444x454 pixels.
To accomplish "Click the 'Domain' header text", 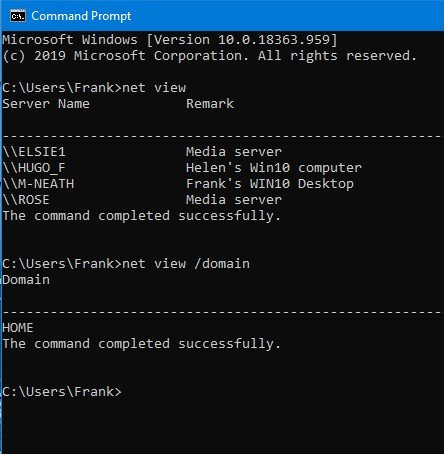I will (26, 280).
